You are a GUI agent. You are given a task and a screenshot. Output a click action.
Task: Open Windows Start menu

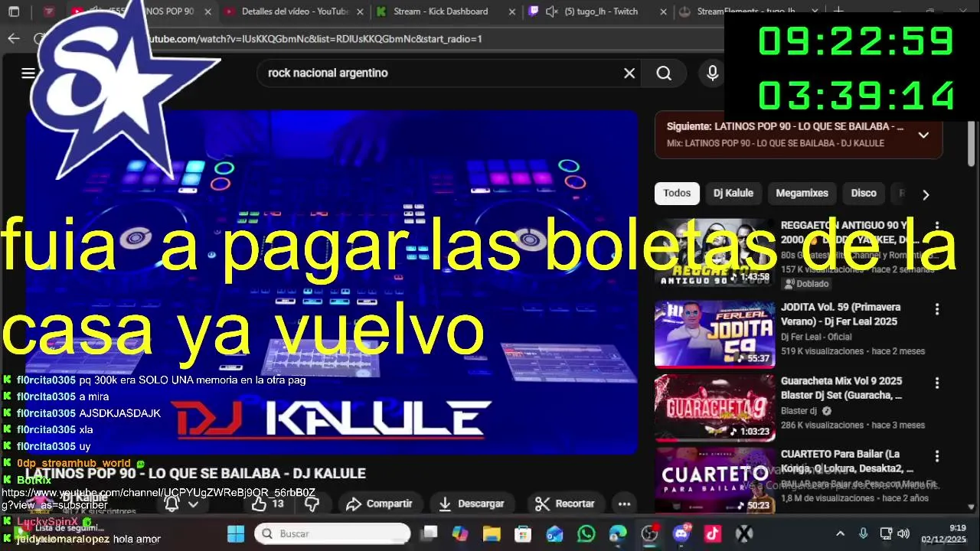coord(236,533)
